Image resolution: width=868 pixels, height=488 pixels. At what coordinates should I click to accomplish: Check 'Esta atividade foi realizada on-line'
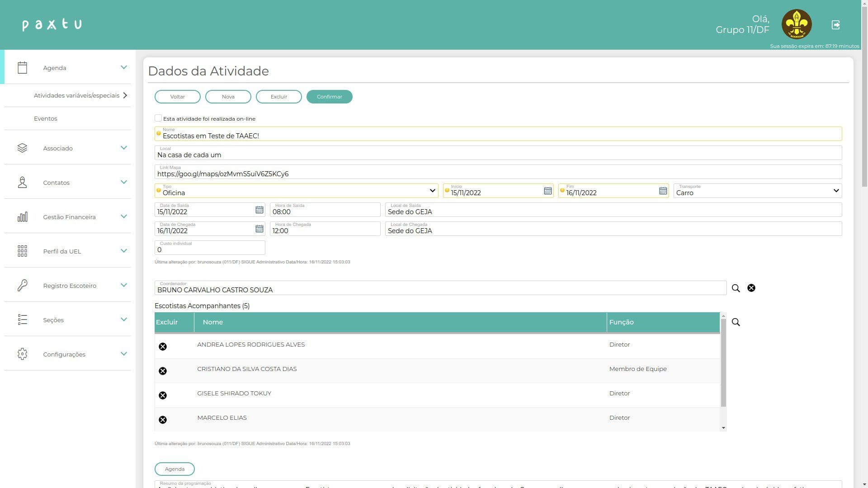[x=158, y=118]
